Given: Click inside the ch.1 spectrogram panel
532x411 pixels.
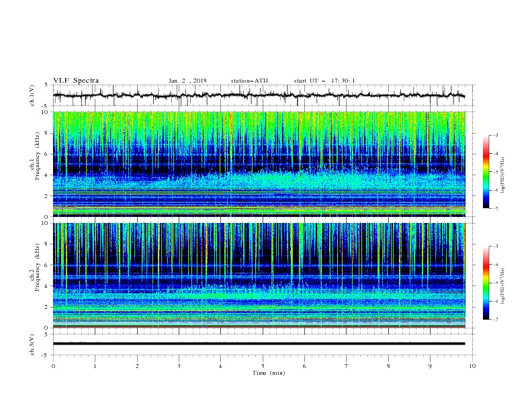Looking at the screenshot, I should point(259,164).
